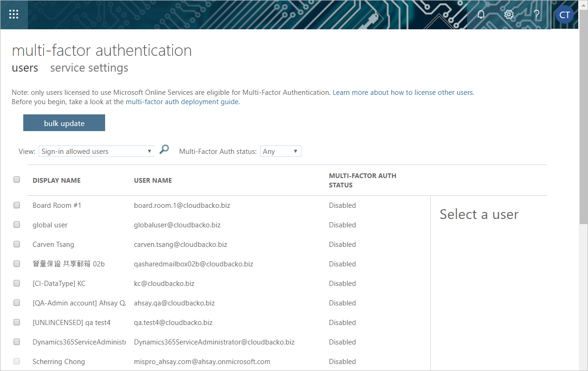Tick the checkbox next to global user

pos(17,225)
